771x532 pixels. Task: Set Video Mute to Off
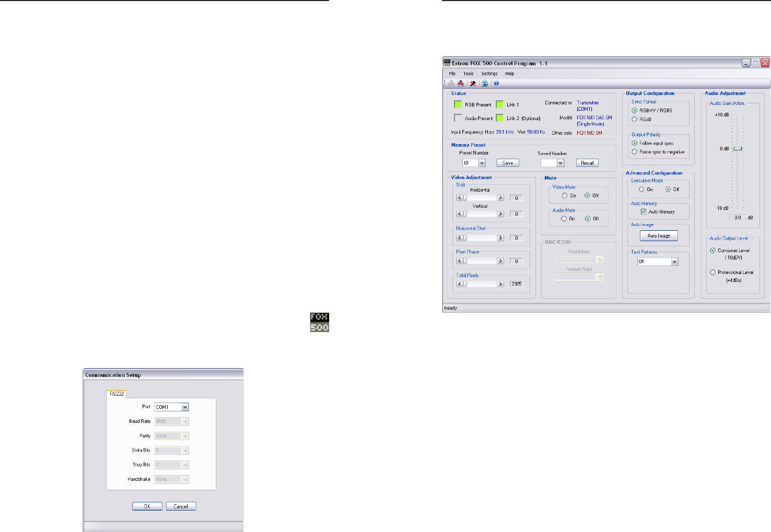588,196
